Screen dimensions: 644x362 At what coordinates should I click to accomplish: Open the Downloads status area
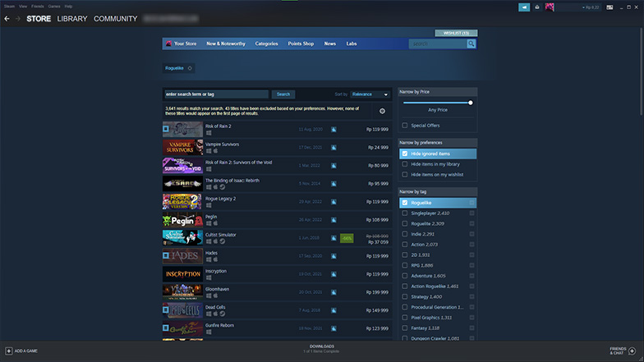[322, 349]
